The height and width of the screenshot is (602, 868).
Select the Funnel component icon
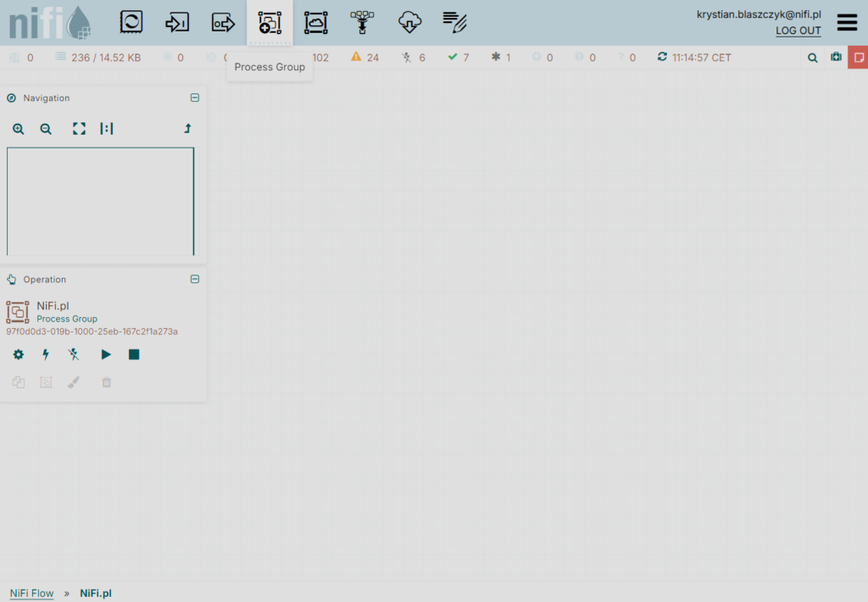coord(362,23)
